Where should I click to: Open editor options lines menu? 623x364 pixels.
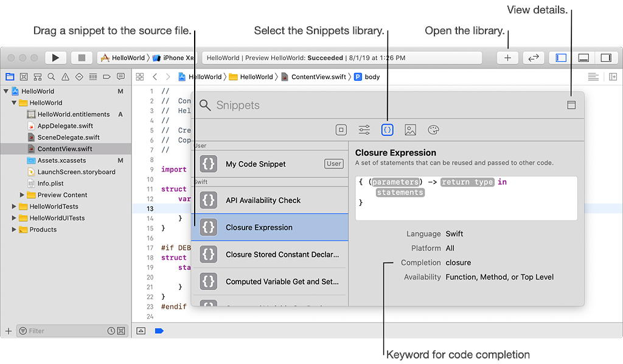[593, 77]
